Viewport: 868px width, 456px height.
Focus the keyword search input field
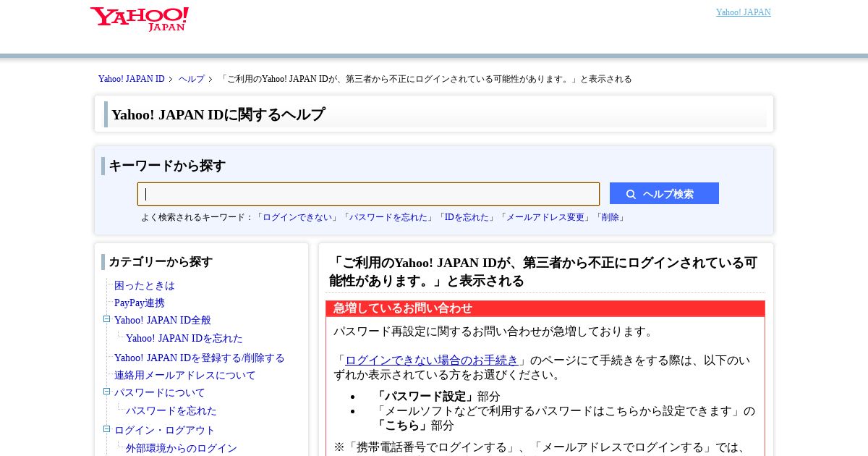(x=368, y=194)
